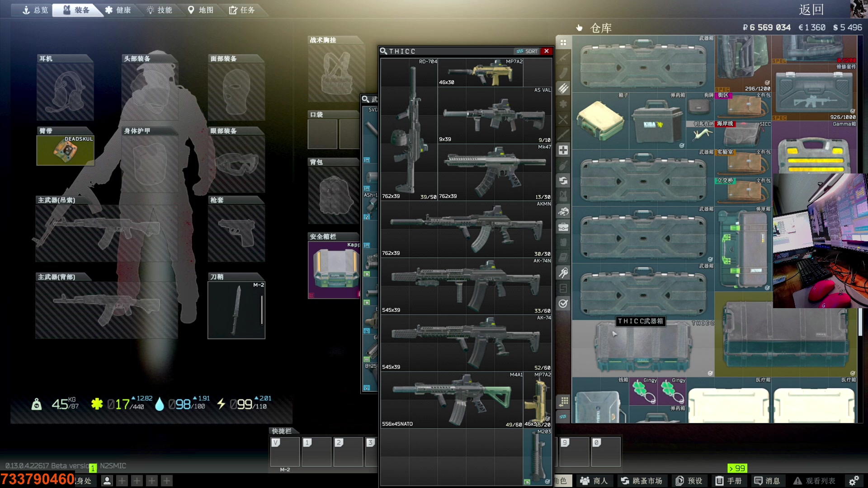
Task: Click the 枪套 holster slot
Action: [x=236, y=233]
